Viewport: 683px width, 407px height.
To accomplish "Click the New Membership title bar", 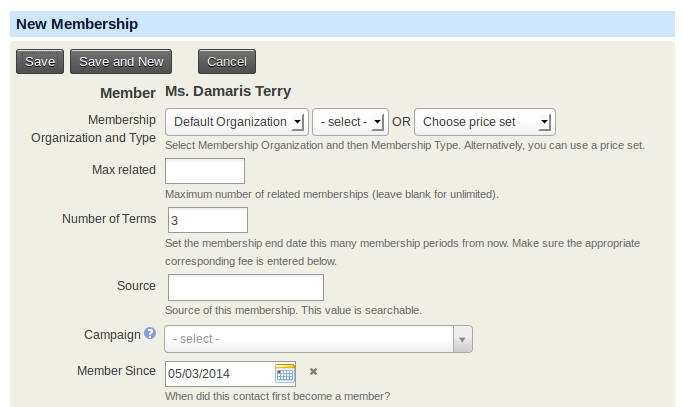I will pos(341,23).
